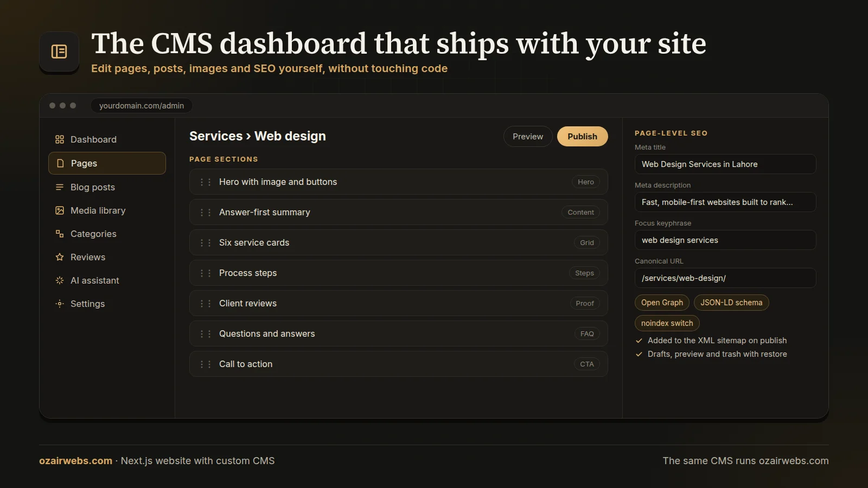The width and height of the screenshot is (868, 488).
Task: Open the 'Process steps' section row
Action: [x=399, y=273]
